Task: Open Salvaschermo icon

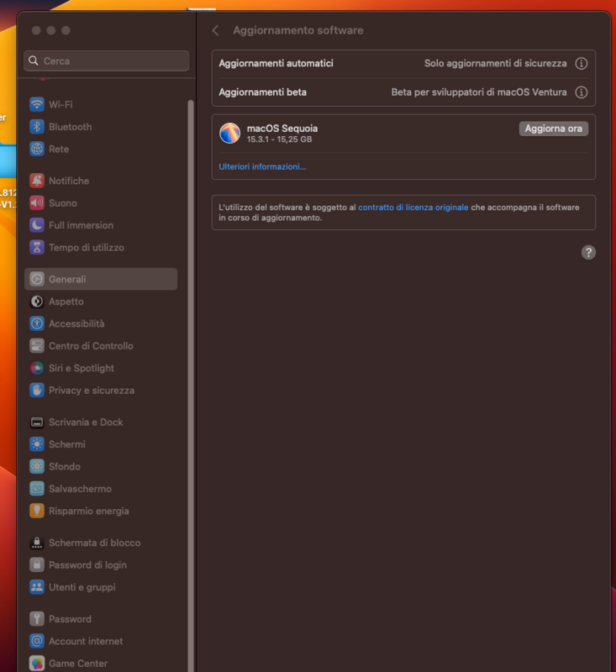Action: pos(37,489)
